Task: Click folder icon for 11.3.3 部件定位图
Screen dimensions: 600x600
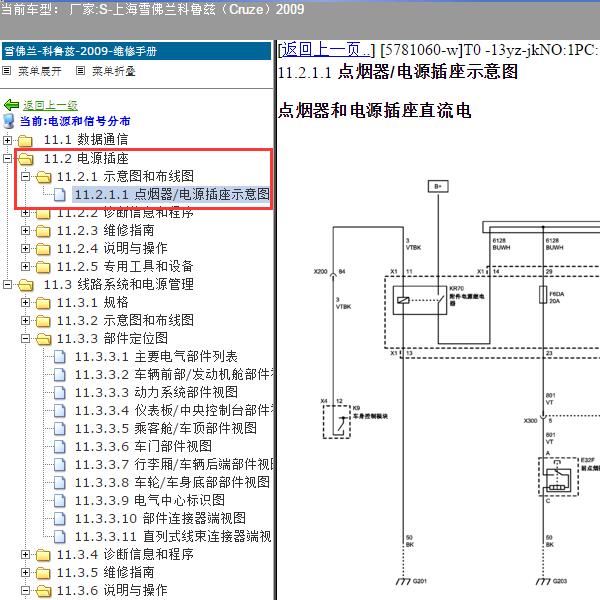Action: click(43, 339)
